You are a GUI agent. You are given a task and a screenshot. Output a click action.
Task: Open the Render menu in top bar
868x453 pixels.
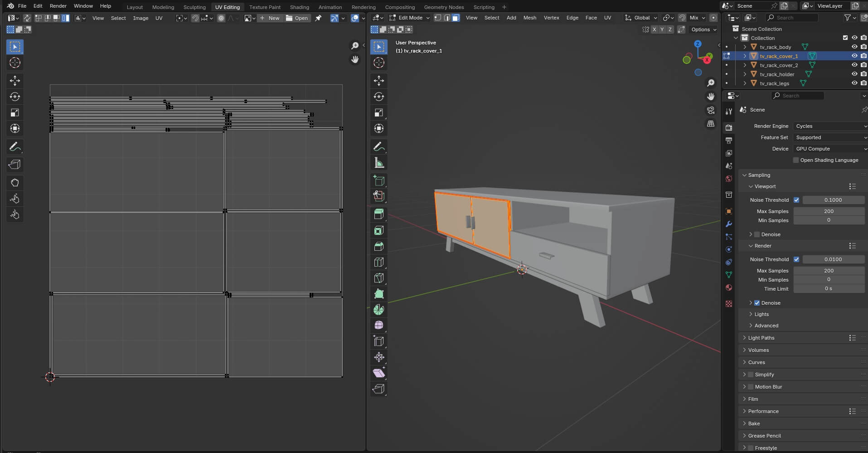coord(58,6)
